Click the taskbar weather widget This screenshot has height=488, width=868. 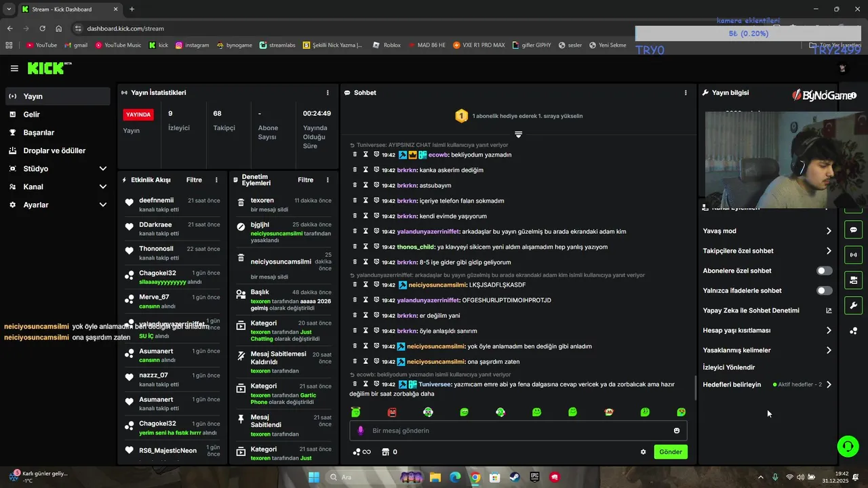click(39, 477)
